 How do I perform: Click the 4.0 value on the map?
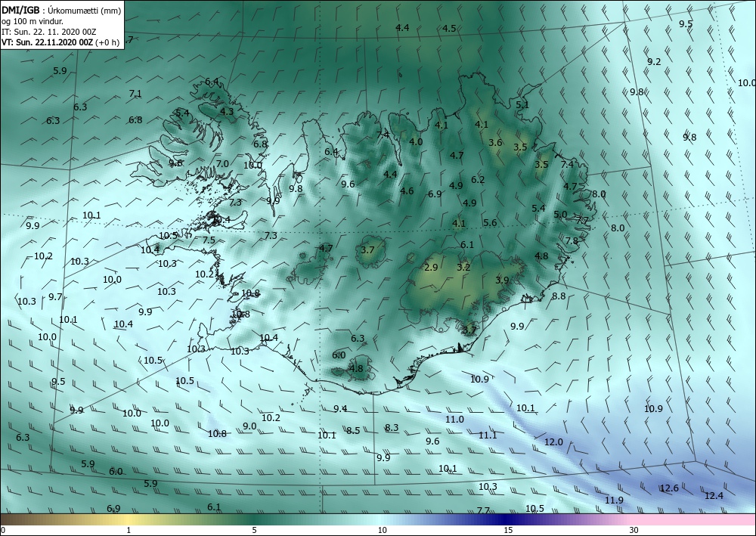416,141
